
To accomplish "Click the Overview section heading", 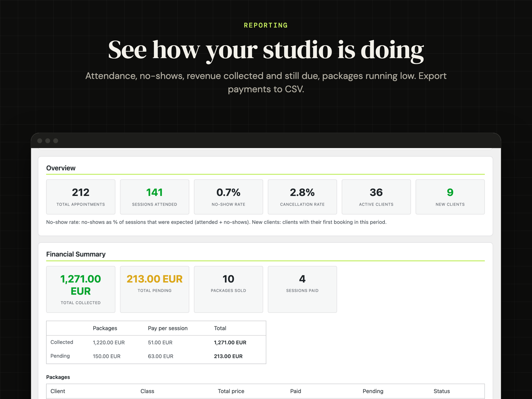I will pyautogui.click(x=61, y=168).
